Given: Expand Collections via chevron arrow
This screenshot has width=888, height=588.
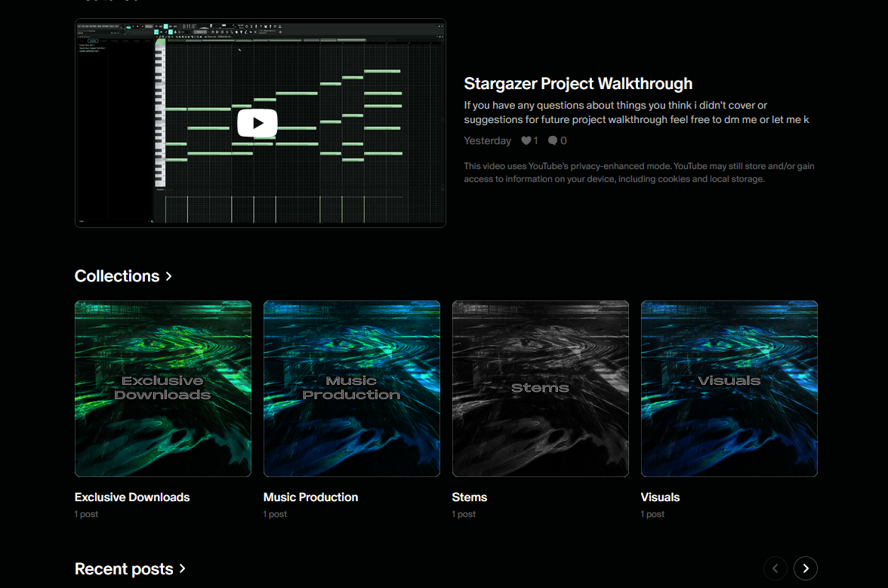Looking at the screenshot, I should tap(169, 276).
